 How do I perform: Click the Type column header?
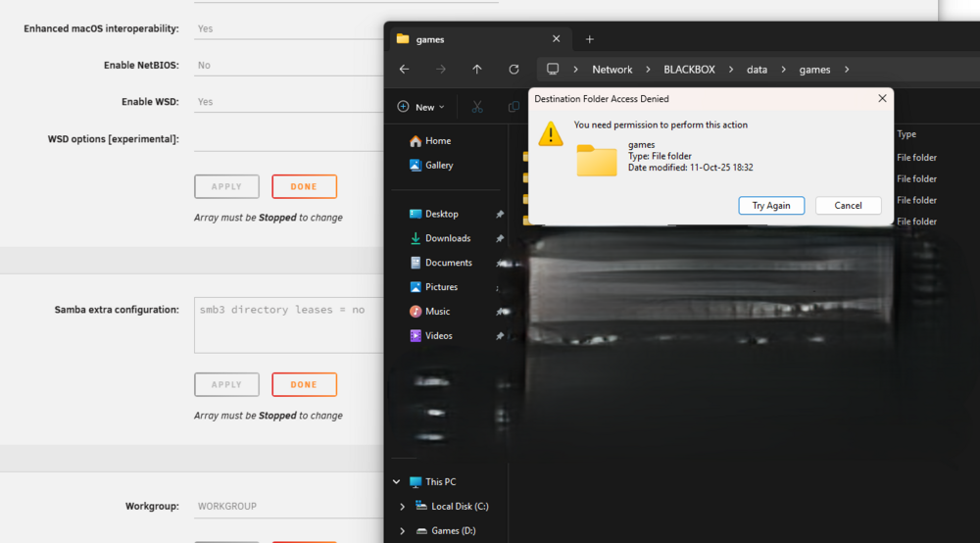coord(906,134)
